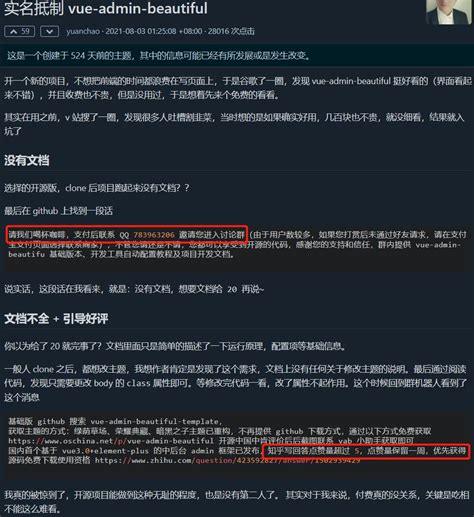Click the 28016 次点击 view counter
This screenshot has width=474, height=517.
click(231, 31)
